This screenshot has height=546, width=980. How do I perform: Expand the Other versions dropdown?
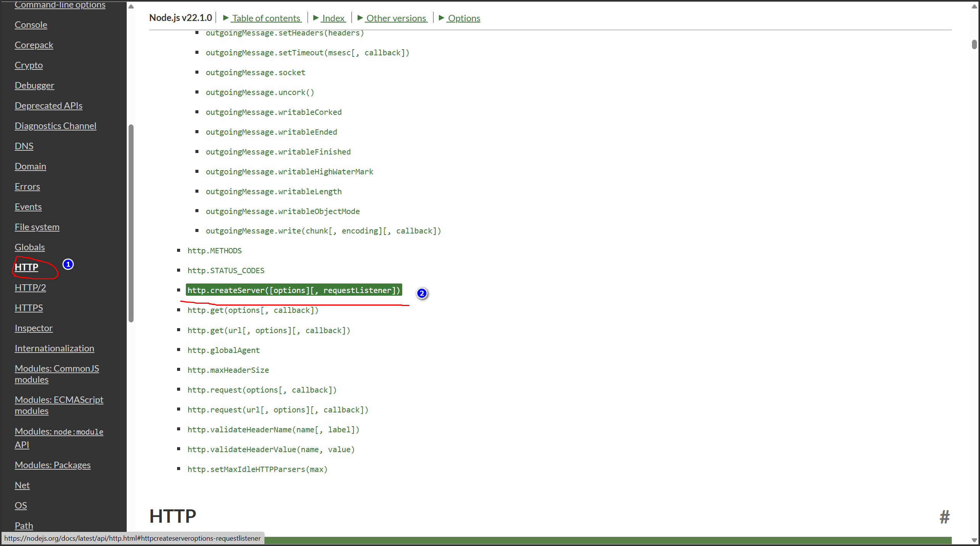(x=393, y=18)
